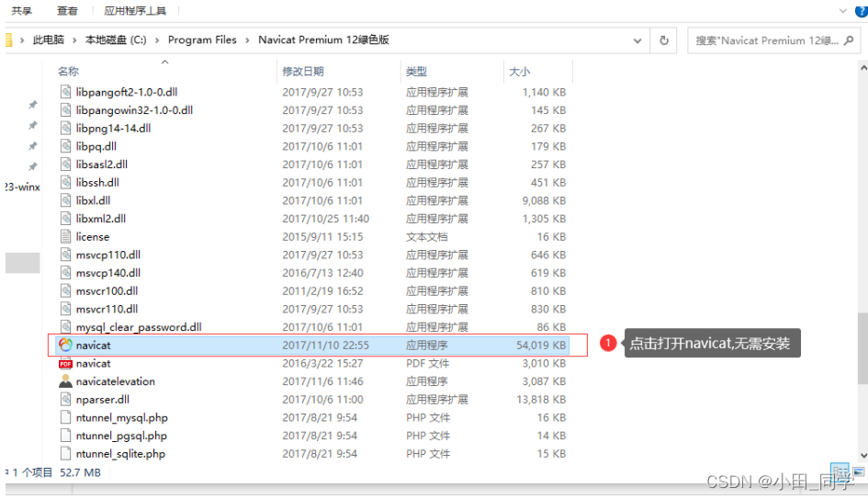The image size is (868, 499).
Task: Click the PDF 文件 type cell
Action: pyautogui.click(x=427, y=363)
